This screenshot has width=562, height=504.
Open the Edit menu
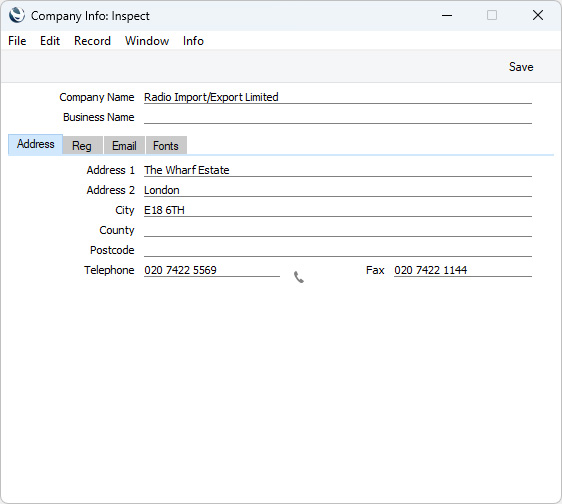pyautogui.click(x=50, y=41)
